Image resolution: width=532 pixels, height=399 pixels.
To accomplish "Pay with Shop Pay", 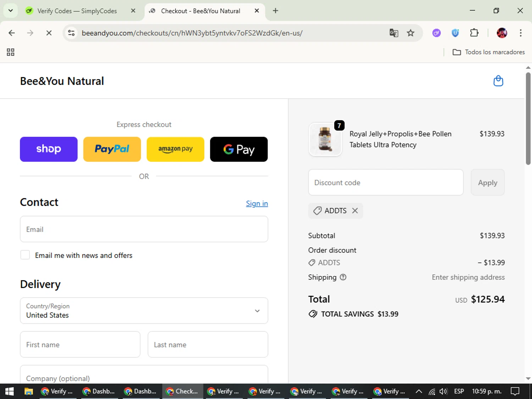I will coord(49,149).
